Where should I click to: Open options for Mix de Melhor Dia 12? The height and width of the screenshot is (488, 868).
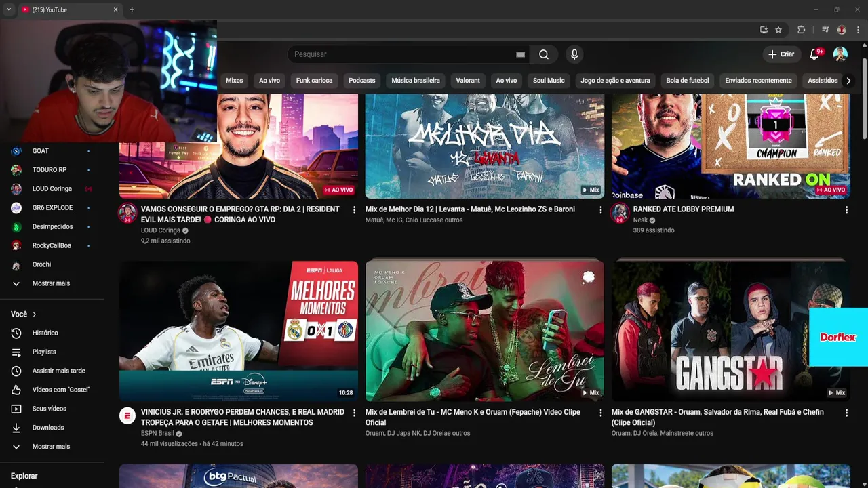(600, 210)
